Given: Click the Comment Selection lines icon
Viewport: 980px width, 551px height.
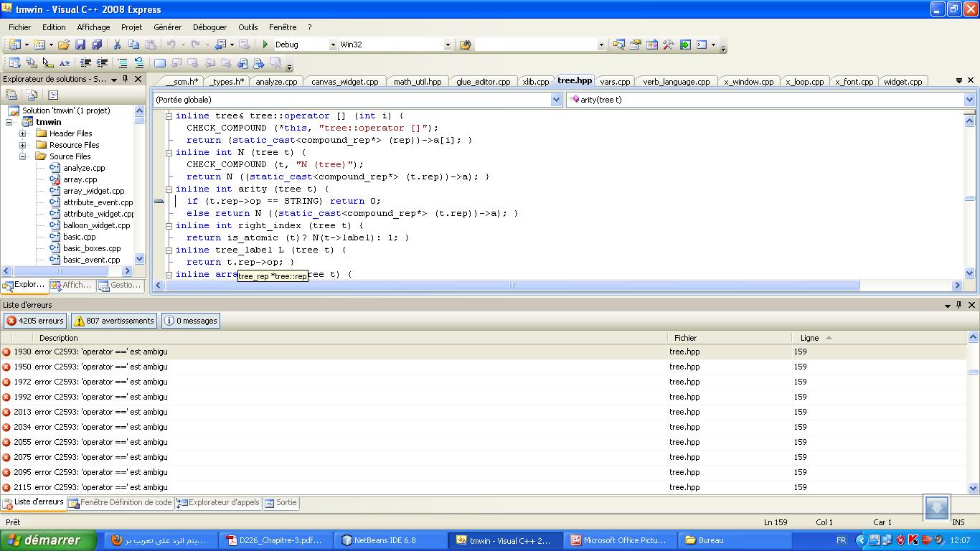Looking at the screenshot, I should click(x=123, y=63).
